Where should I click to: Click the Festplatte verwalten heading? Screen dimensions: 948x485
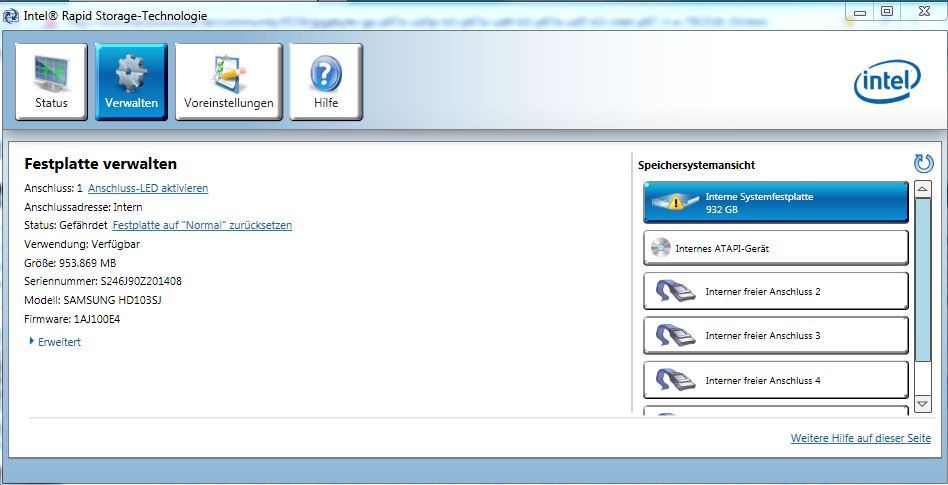(x=100, y=164)
